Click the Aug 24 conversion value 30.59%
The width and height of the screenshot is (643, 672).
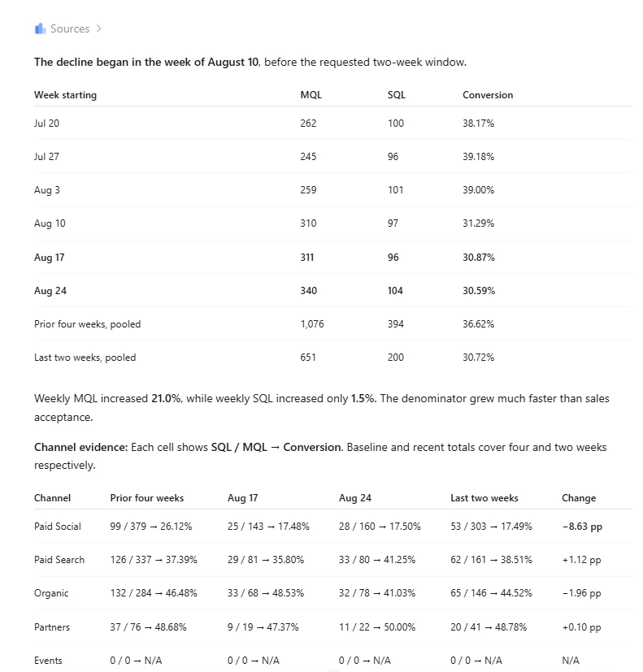pos(479,291)
